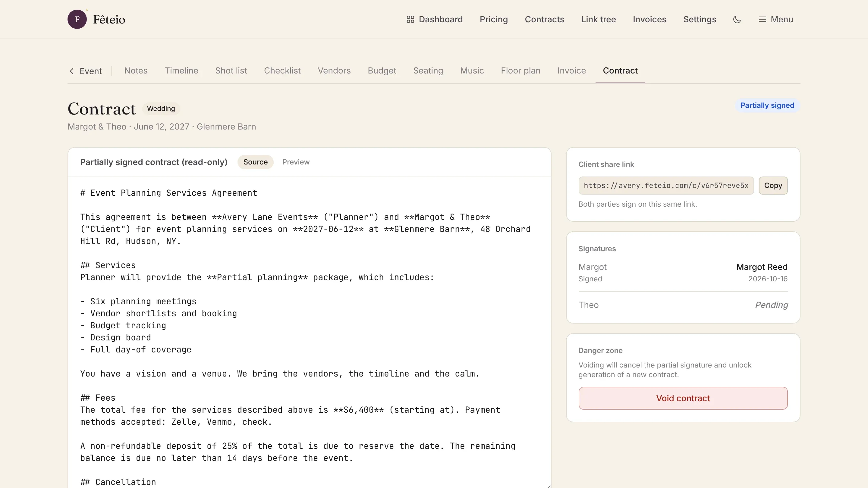Click 'Both parties sign on this same link.' note
Image resolution: width=868 pixels, height=488 pixels.
(x=637, y=204)
